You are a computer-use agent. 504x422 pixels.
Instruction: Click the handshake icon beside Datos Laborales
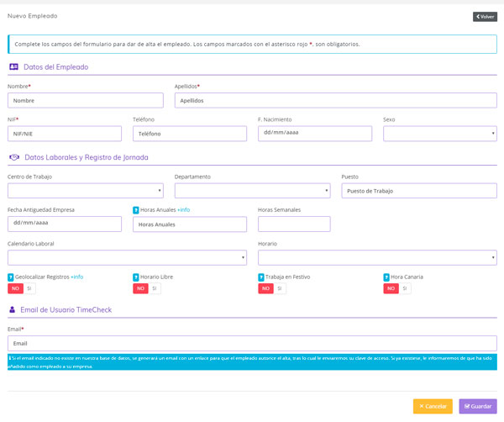coord(14,157)
